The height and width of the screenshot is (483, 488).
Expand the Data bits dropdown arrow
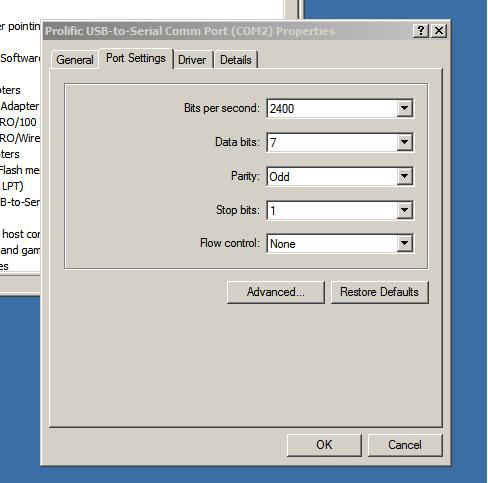[404, 142]
